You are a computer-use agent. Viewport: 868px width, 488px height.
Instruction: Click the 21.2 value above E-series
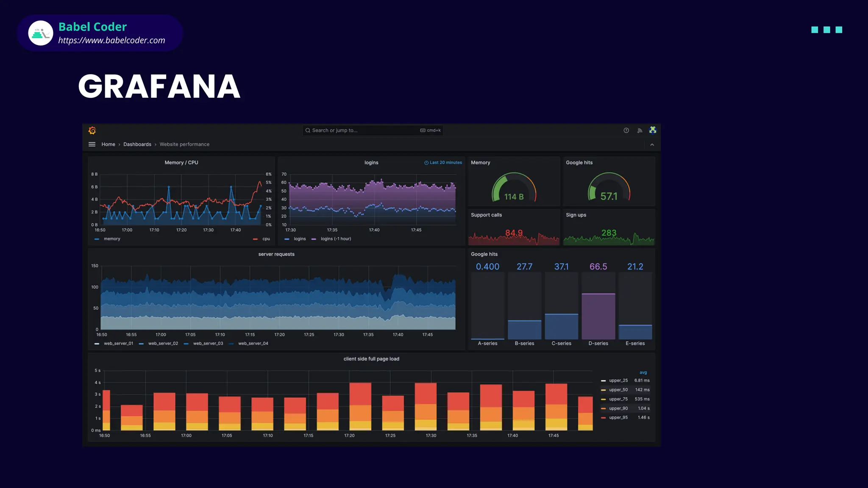point(635,266)
